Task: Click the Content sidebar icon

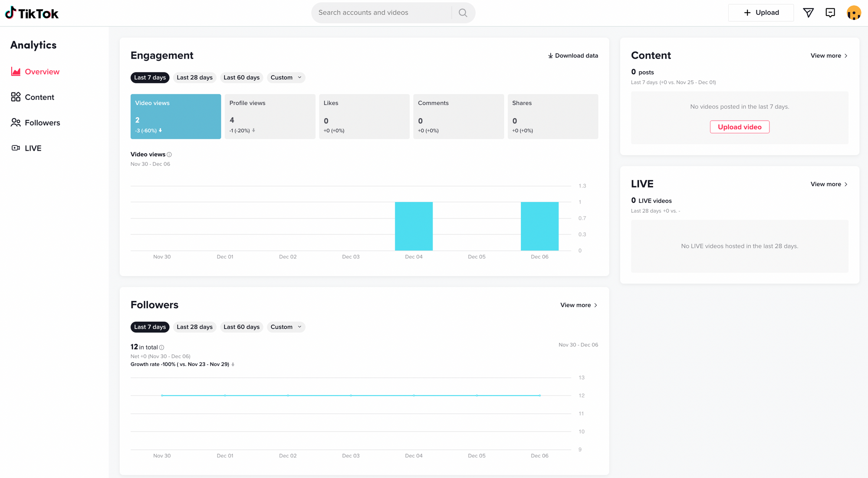Action: [15, 97]
